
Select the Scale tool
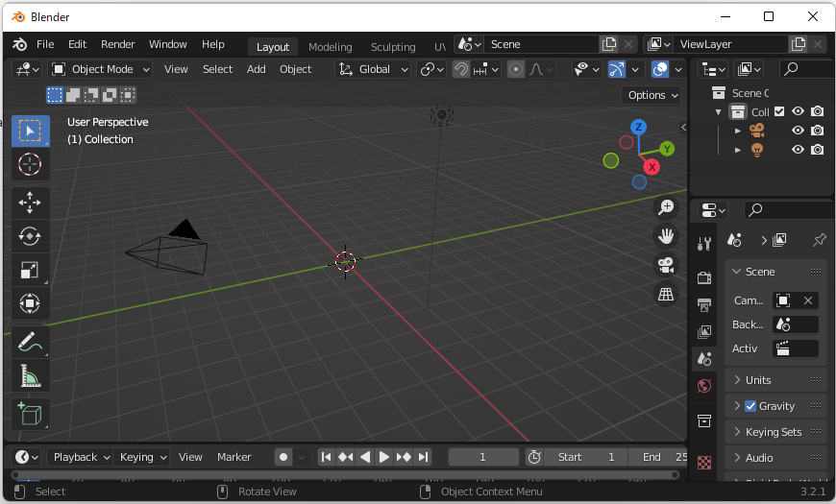click(x=31, y=270)
